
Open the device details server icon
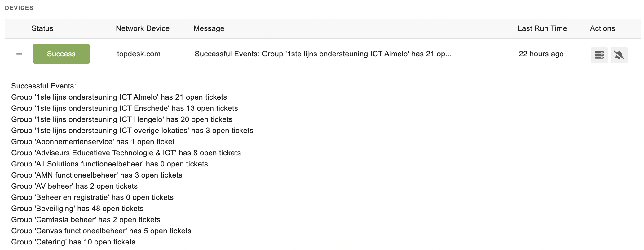(599, 55)
